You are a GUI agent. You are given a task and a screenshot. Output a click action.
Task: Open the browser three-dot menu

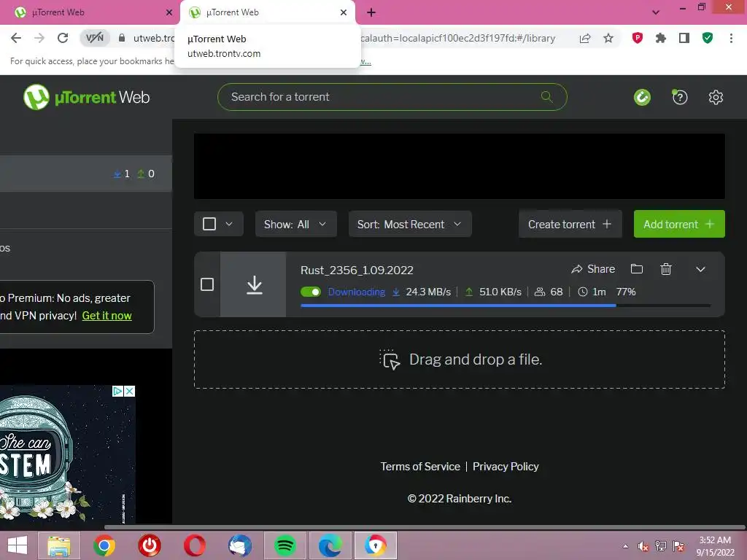pyautogui.click(x=731, y=38)
